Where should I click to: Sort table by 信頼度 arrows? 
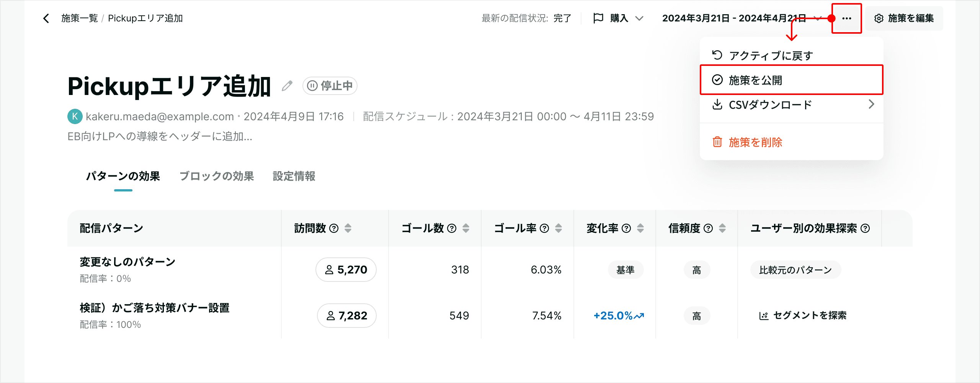(x=722, y=228)
